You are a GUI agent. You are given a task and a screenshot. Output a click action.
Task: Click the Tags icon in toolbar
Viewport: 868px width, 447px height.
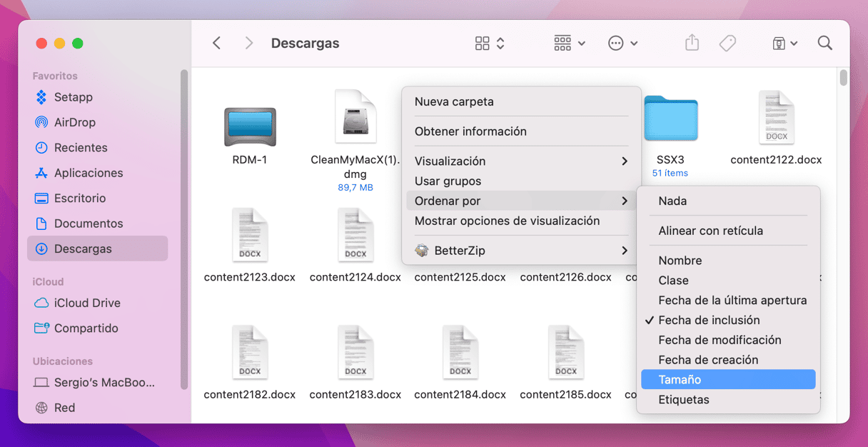click(727, 44)
